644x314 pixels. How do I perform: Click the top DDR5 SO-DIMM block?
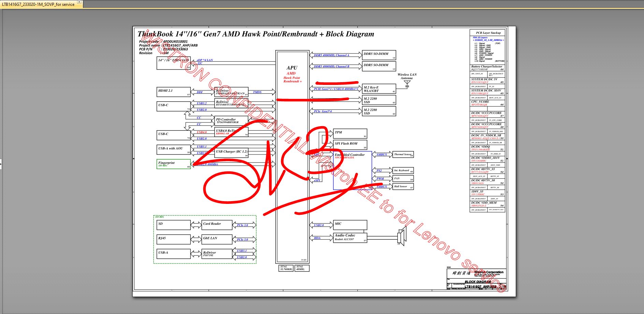pyautogui.click(x=379, y=56)
